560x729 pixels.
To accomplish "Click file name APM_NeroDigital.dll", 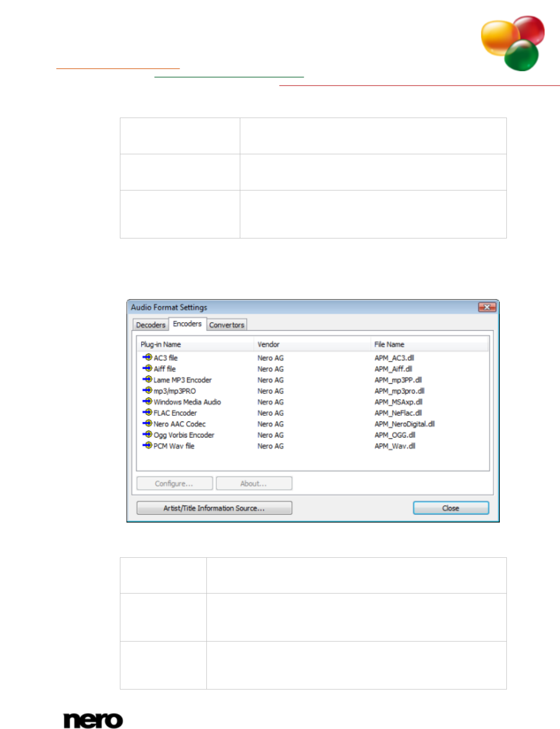I will coord(404,424).
